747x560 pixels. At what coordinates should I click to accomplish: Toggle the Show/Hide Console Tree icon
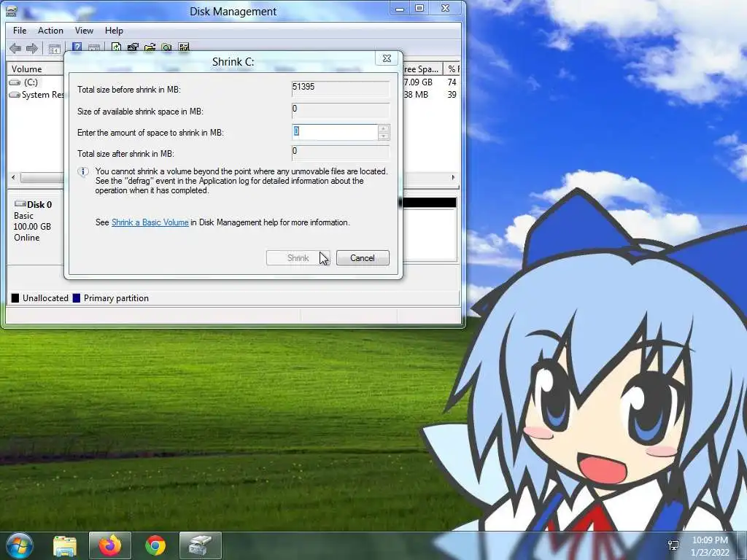[x=54, y=48]
